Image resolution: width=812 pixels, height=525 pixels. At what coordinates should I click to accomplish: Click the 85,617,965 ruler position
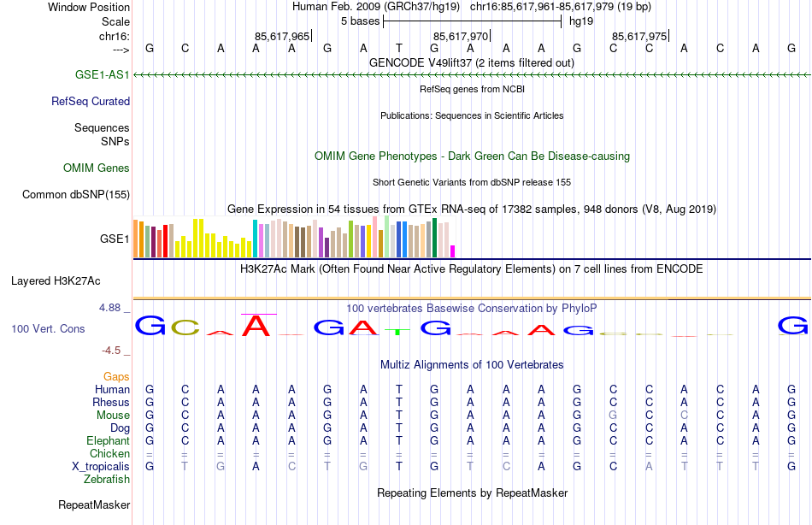[x=282, y=36]
